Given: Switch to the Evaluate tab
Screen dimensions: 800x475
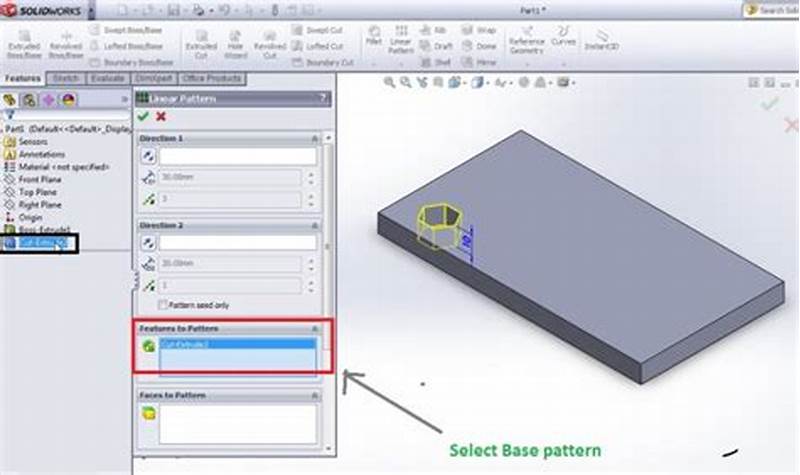Looking at the screenshot, I should coord(108,79).
